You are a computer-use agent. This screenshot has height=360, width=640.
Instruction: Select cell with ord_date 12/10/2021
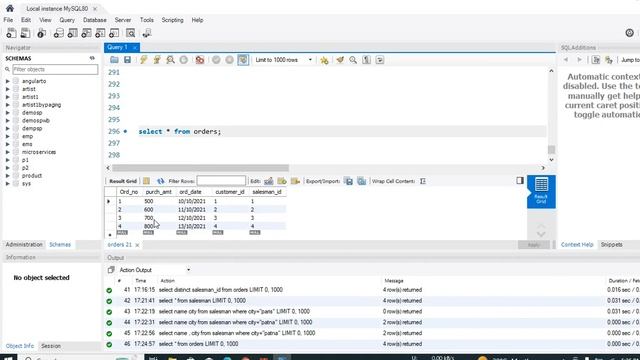point(192,218)
